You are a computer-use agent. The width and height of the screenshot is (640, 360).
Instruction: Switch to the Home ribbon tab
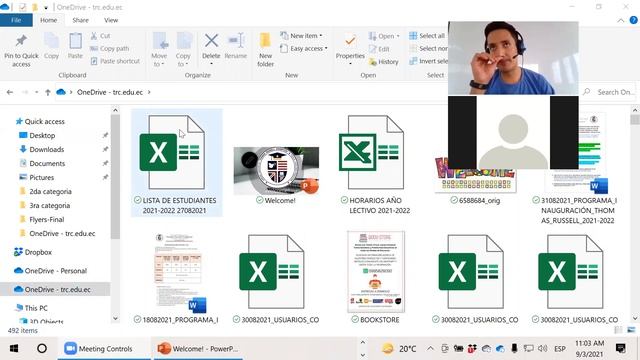(x=49, y=20)
